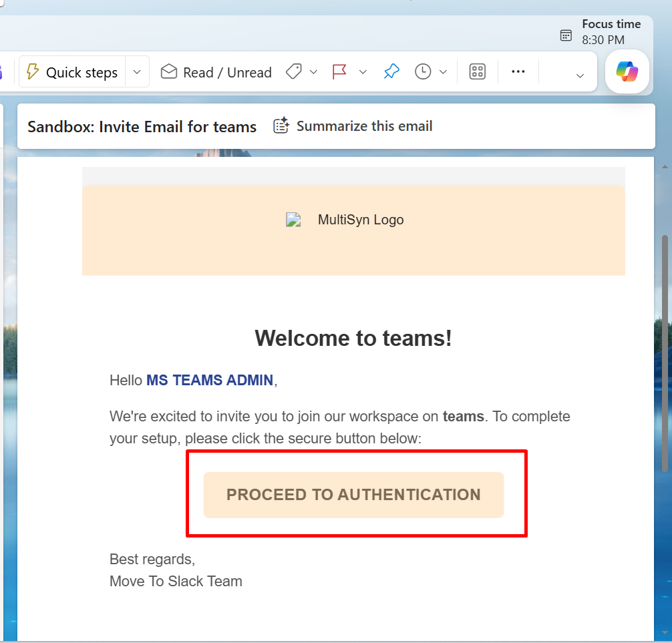
Task: Expand the ribbon chevron at right
Action: point(580,76)
